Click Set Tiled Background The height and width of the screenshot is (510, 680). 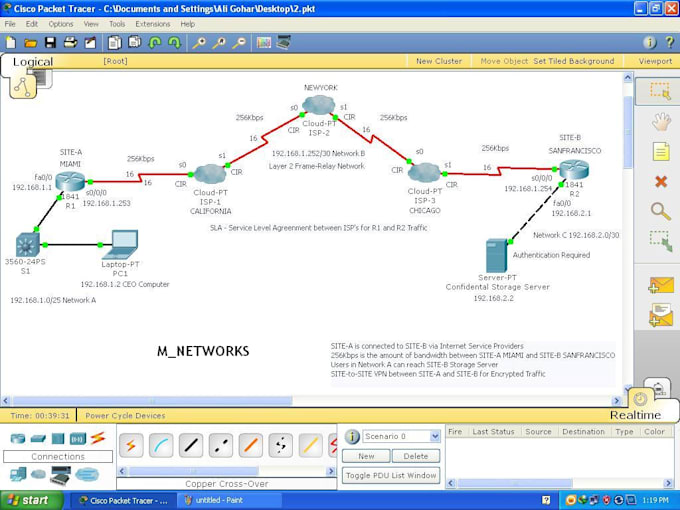(574, 61)
